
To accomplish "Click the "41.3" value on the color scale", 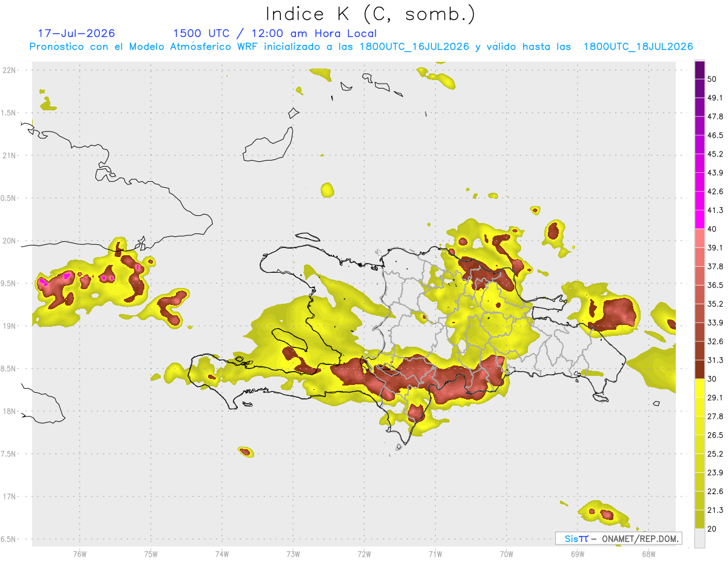I will click(715, 210).
